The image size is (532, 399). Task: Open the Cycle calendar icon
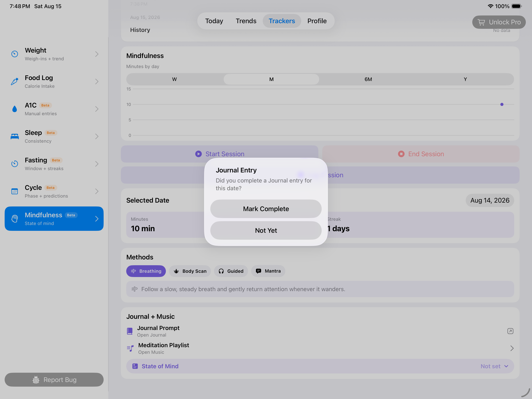[x=15, y=191]
